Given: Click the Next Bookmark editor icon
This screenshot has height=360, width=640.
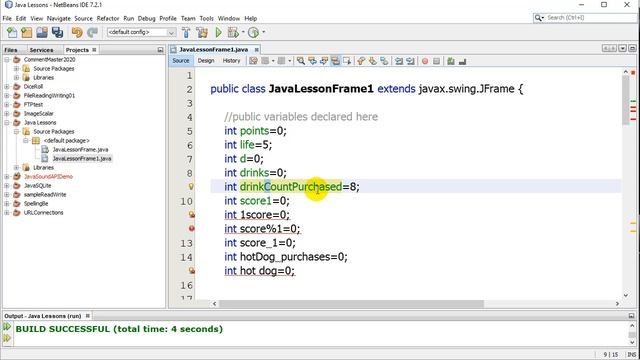Looking at the screenshot, I should tap(373, 61).
